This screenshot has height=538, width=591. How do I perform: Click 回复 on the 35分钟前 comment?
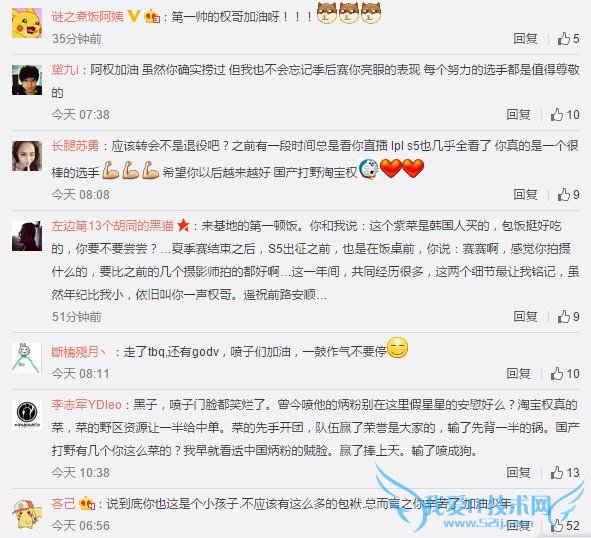click(525, 38)
